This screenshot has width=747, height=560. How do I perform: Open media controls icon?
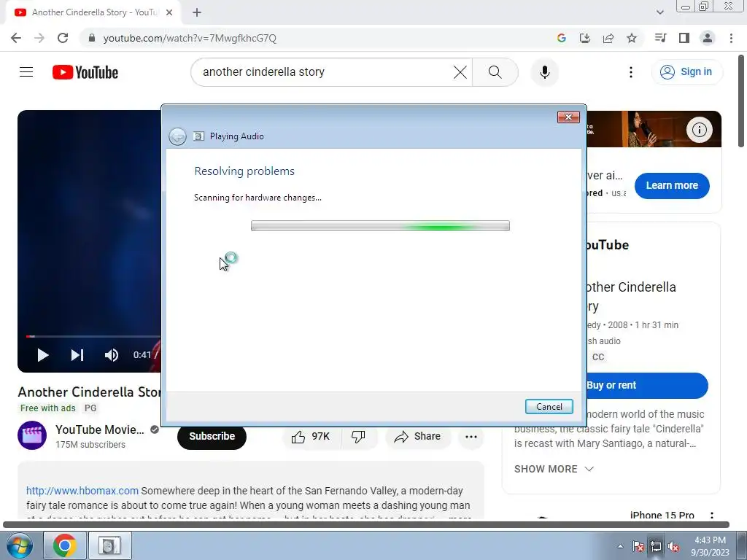[660, 38]
